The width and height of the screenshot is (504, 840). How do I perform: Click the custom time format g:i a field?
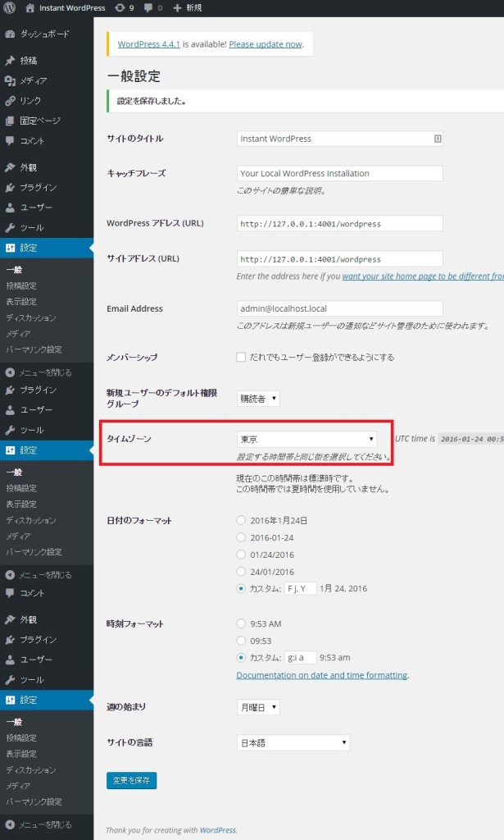tap(300, 657)
